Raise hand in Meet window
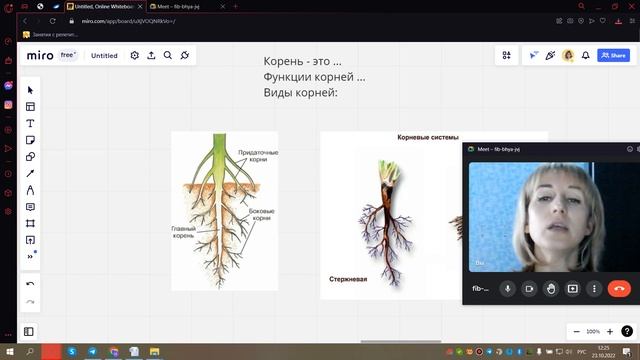The height and width of the screenshot is (360, 640). coord(551,289)
